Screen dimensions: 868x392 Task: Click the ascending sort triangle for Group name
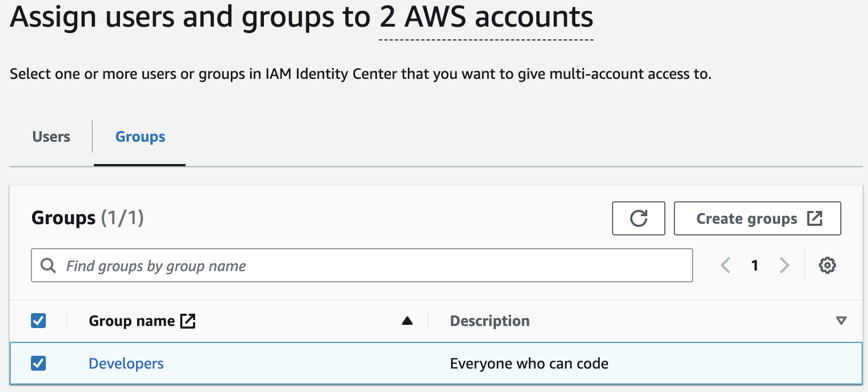(407, 321)
